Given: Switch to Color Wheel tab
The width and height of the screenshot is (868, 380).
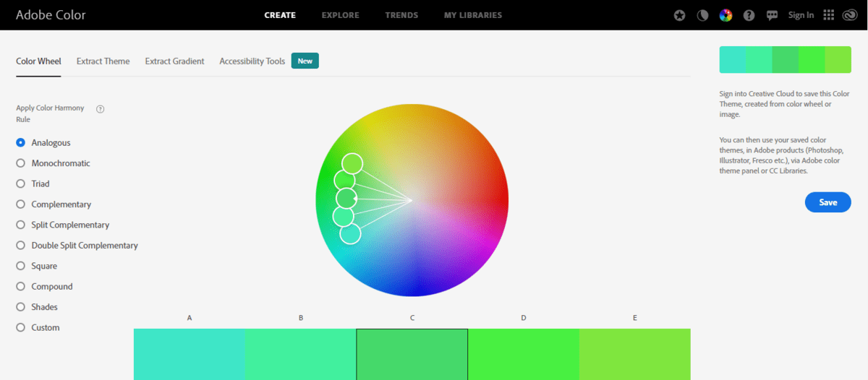Looking at the screenshot, I should 38,61.
